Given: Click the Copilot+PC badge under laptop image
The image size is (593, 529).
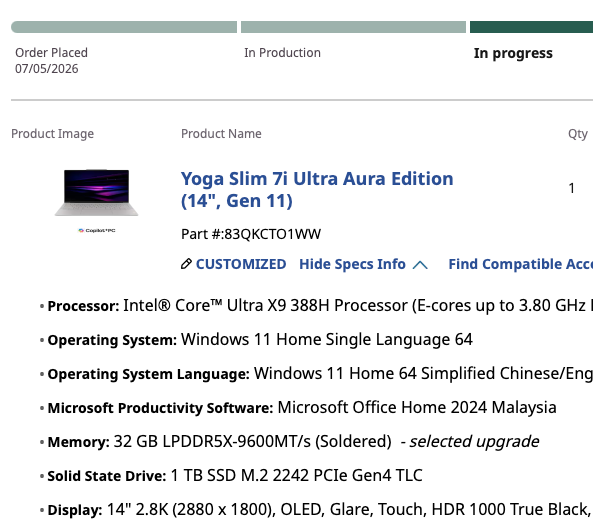Looking at the screenshot, I should pos(97,230).
